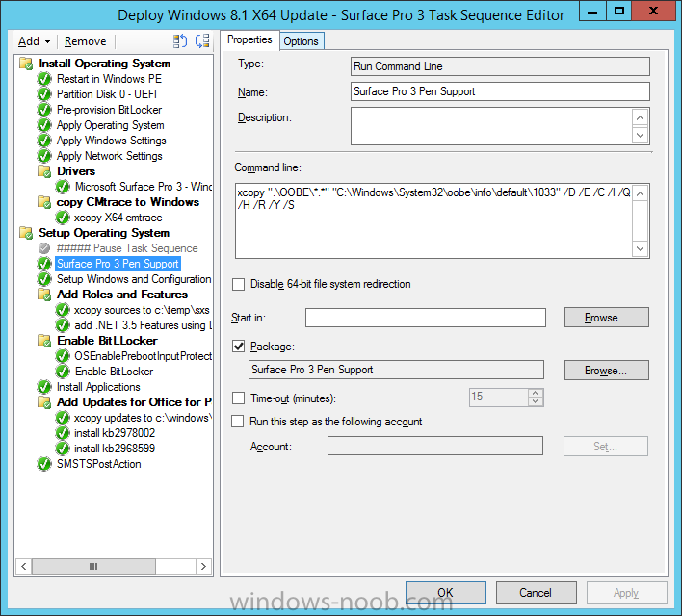Click folder icon of copy CMtrace to Windows group
Viewport: 682px width, 616px height.
click(x=44, y=202)
